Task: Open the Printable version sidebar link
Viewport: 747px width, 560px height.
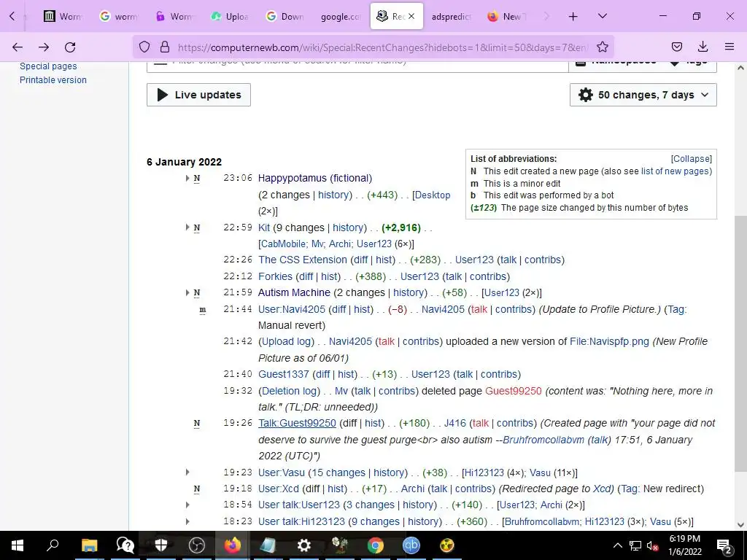Action: (x=53, y=80)
